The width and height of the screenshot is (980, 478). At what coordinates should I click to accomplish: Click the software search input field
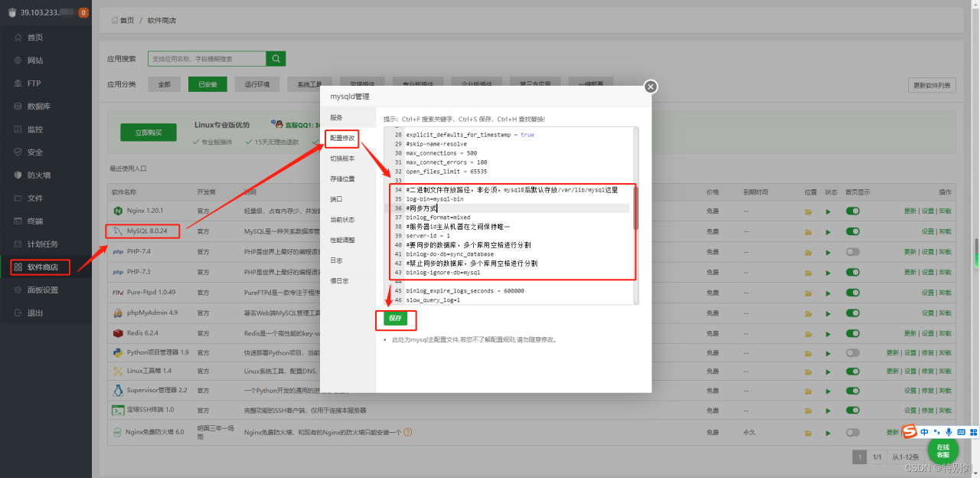pos(207,59)
